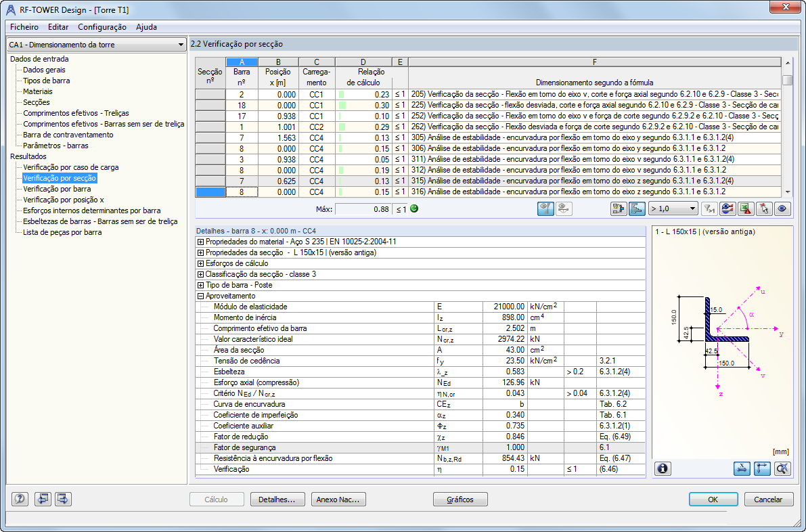Open the ratio filter '> 1,0' dropdown
Image resolution: width=806 pixels, height=532 pixels.
(x=673, y=208)
